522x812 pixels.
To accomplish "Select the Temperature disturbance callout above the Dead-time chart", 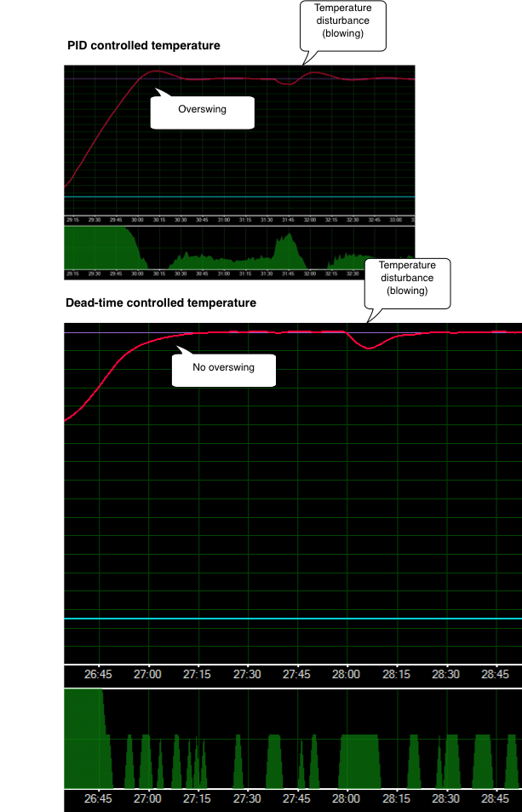I will coord(407,280).
